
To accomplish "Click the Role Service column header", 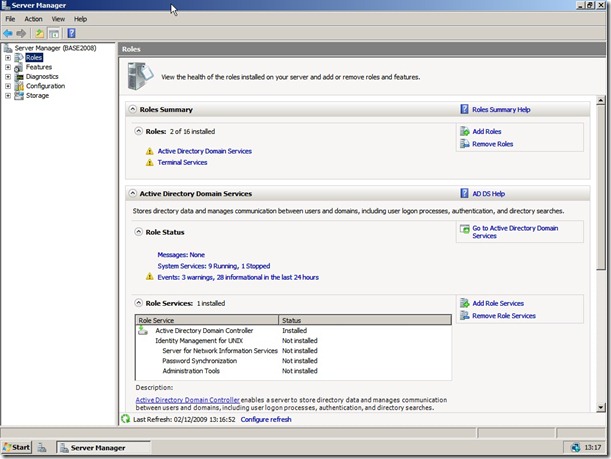I will click(x=207, y=320).
